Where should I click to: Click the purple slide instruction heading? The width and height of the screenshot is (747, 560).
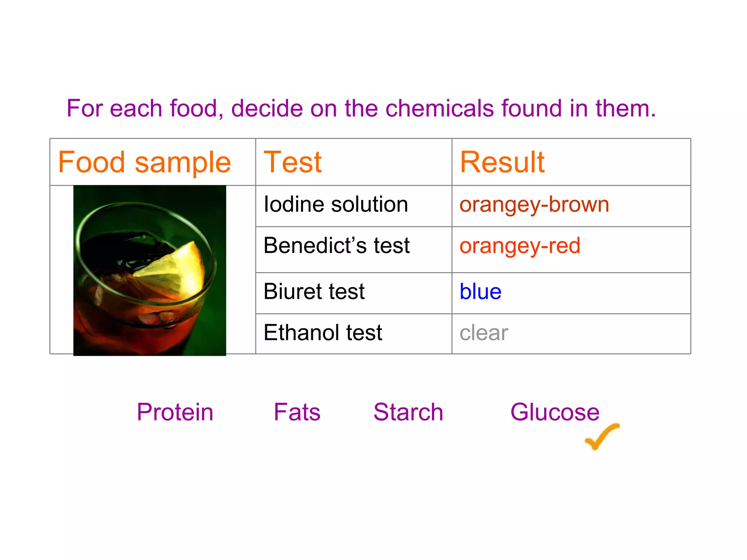point(361,108)
